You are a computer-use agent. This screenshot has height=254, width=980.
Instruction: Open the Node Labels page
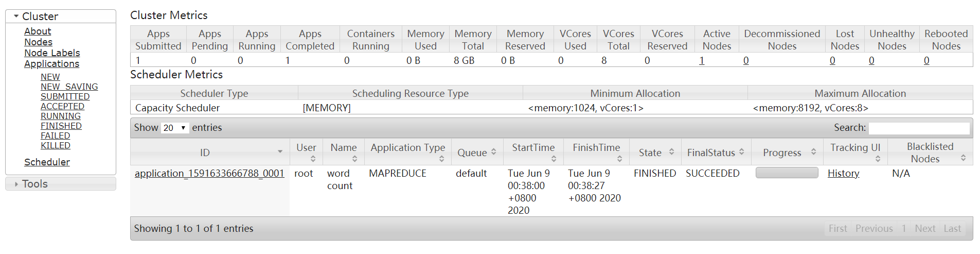(52, 53)
